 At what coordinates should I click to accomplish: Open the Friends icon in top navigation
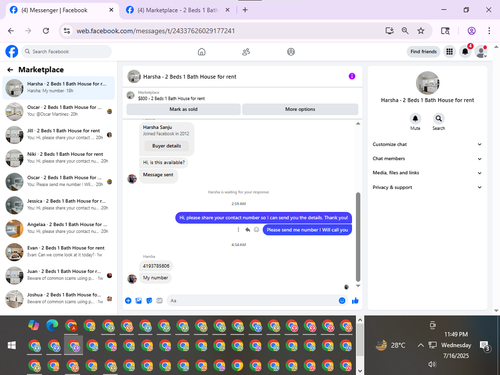tap(246, 52)
